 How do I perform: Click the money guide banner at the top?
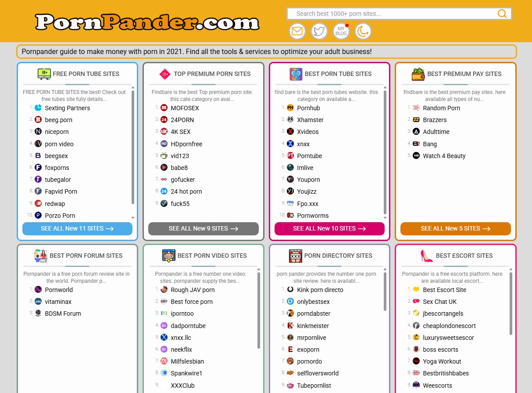[267, 51]
